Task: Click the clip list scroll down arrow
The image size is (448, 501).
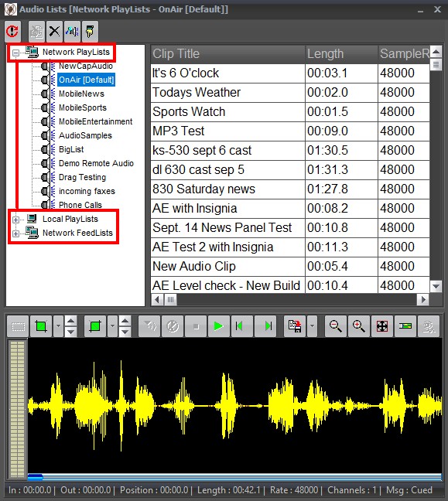Action: pyautogui.click(x=436, y=286)
